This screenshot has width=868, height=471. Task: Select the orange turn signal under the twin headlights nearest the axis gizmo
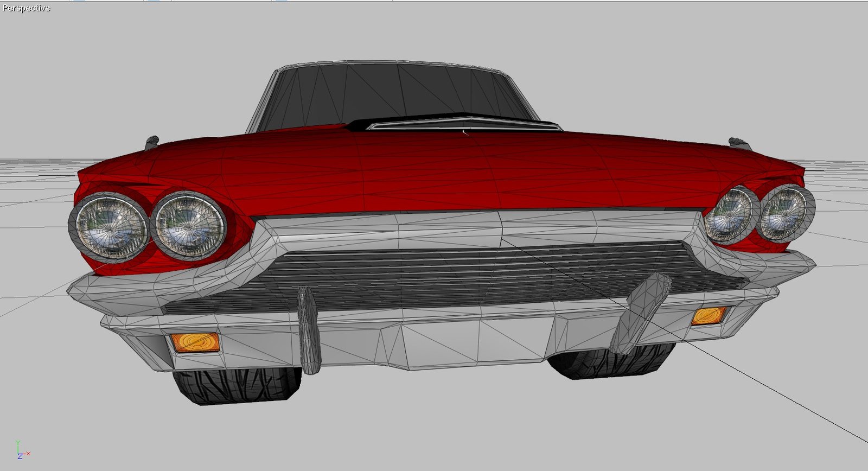[195, 342]
